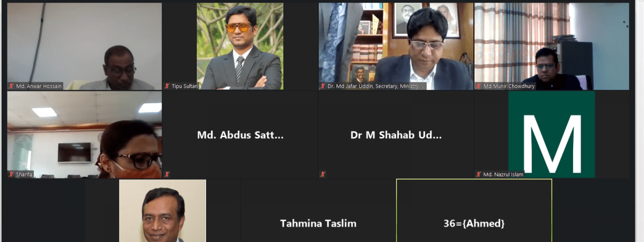Screen dimensions: 644x242
Task: Click the green M avatar of Md. Nazrul Islam
Action: tap(552, 134)
